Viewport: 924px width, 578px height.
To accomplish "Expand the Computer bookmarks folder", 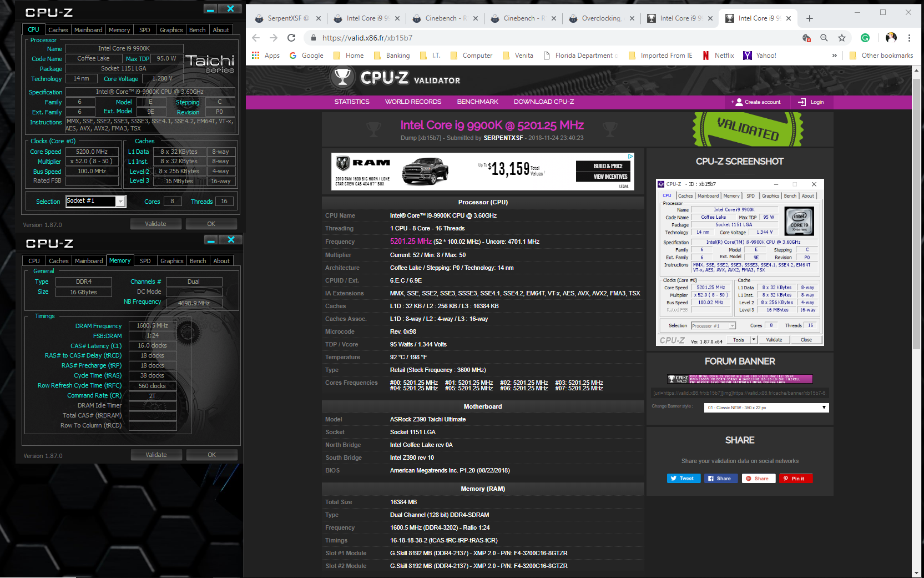I will [x=471, y=56].
